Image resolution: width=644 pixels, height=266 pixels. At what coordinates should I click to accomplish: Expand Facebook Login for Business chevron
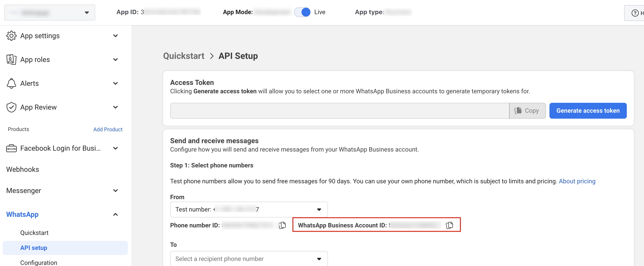(115, 148)
